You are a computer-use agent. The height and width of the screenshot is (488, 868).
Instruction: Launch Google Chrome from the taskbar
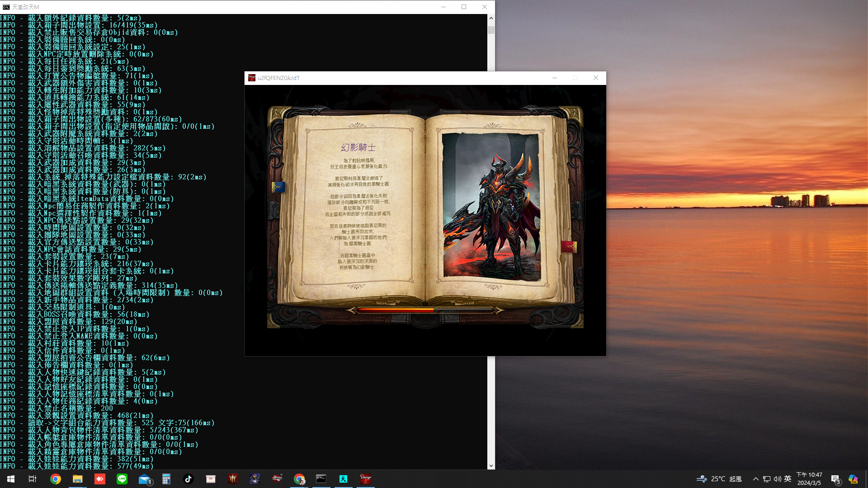click(56, 479)
